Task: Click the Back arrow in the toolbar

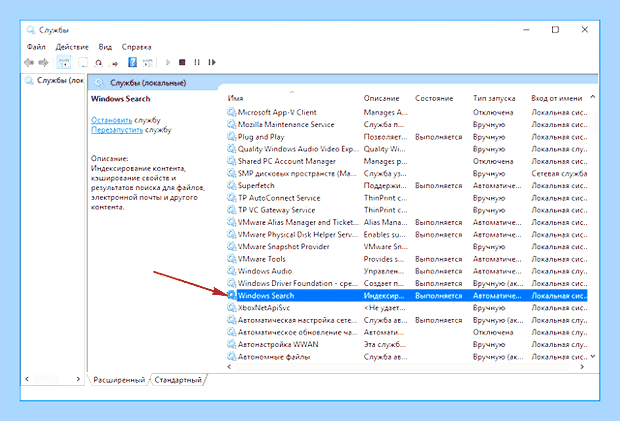Action: coord(29,62)
